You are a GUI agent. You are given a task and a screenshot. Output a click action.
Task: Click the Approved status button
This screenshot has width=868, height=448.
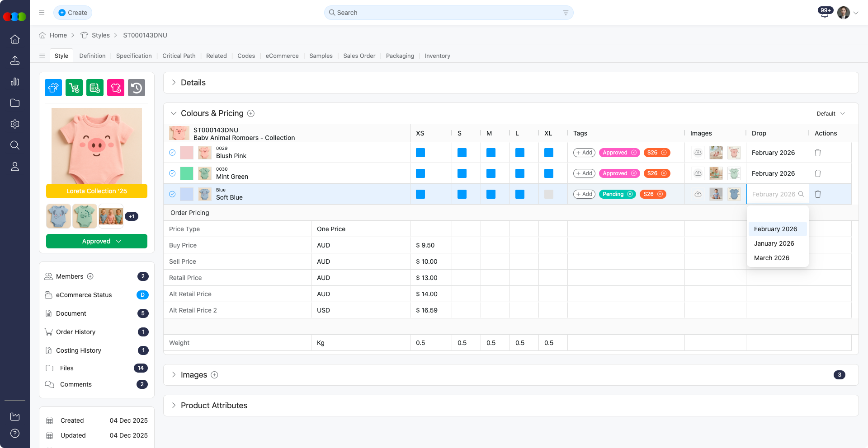coord(96,241)
